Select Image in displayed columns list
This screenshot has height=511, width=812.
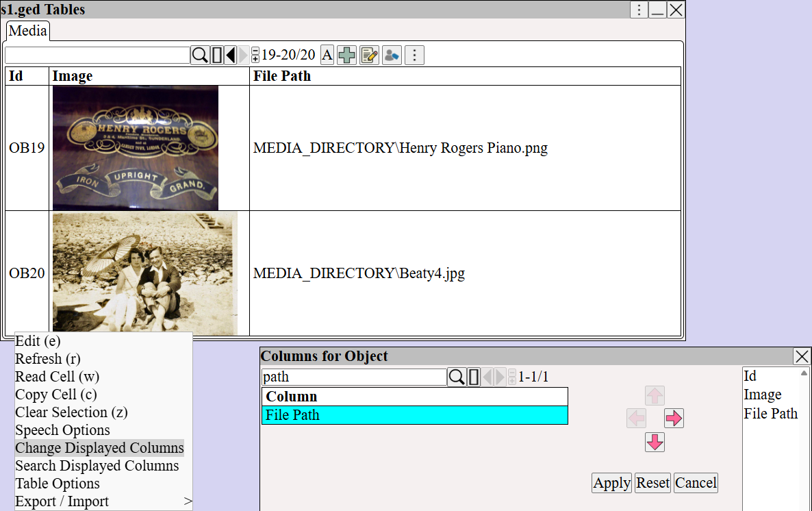[763, 395]
